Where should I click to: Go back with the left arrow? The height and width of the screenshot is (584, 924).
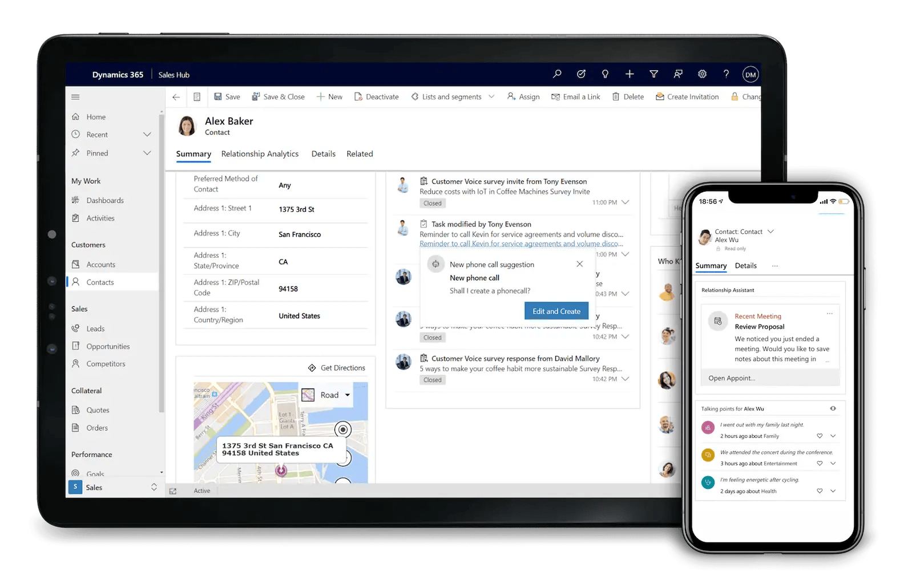pos(176,97)
